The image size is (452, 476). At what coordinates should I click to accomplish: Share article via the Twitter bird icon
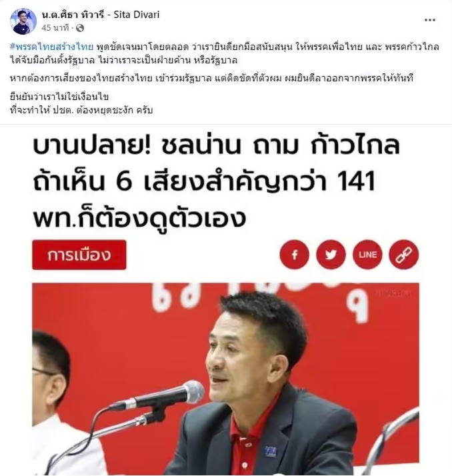331,255
